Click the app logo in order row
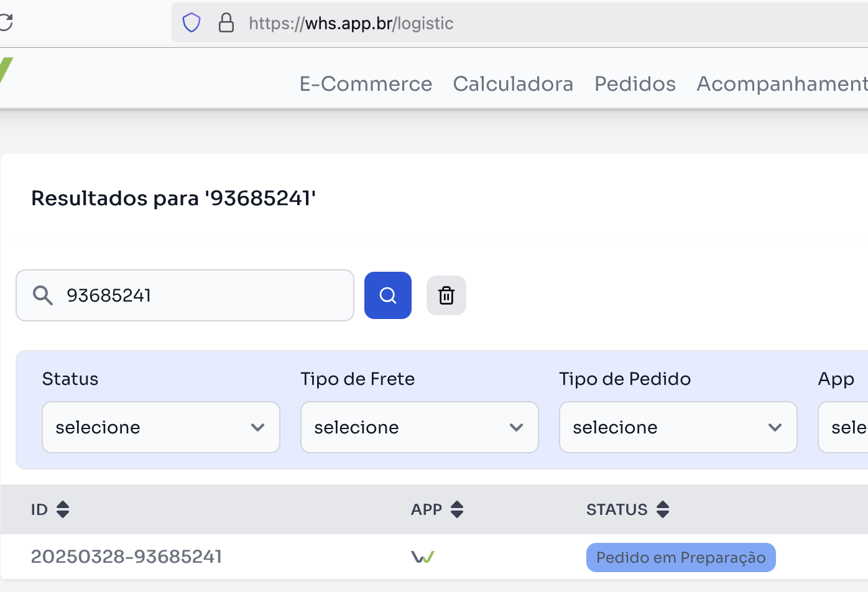The width and height of the screenshot is (868, 592). pyautogui.click(x=423, y=557)
